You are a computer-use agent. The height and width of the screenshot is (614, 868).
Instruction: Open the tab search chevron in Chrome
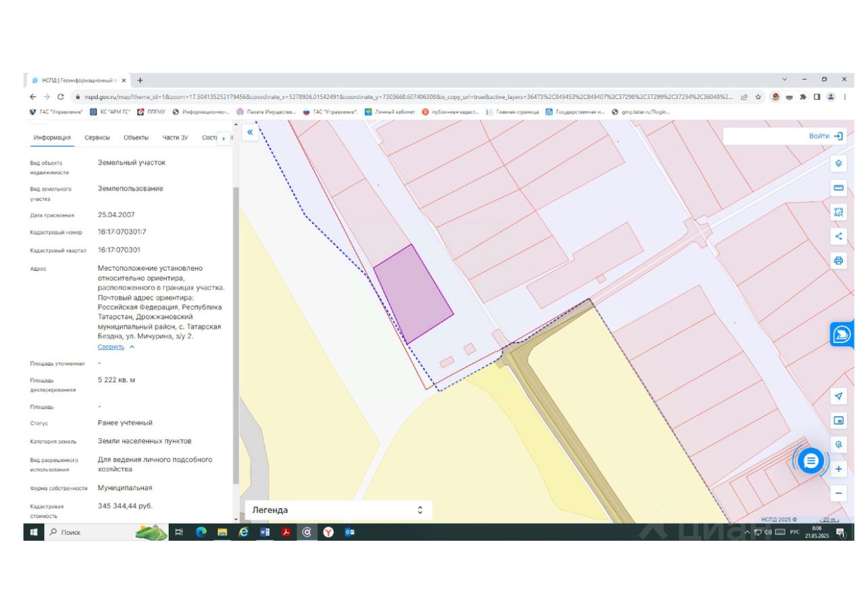(x=785, y=79)
